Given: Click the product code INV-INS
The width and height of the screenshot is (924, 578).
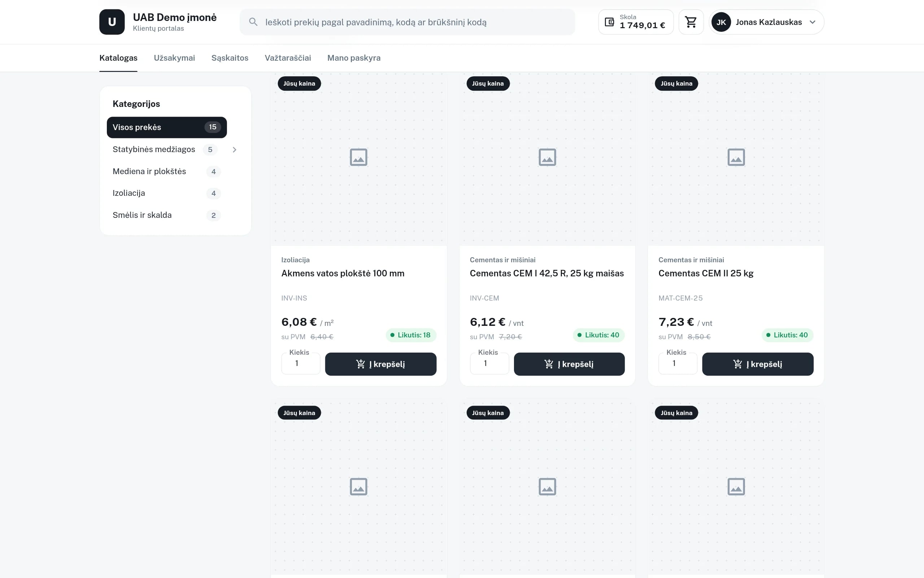Looking at the screenshot, I should (x=294, y=298).
